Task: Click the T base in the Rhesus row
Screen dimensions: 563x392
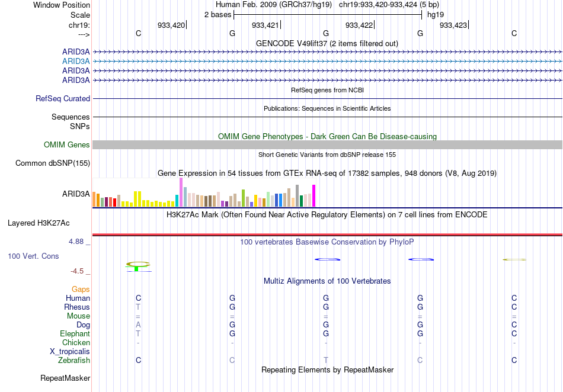Action: [x=138, y=307]
